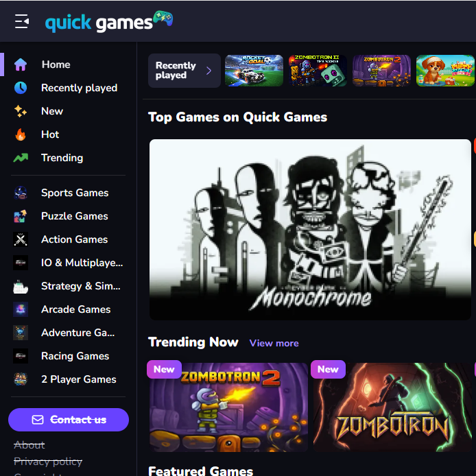Click View more next to Trending Now
The height and width of the screenshot is (476, 476).
[274, 344]
